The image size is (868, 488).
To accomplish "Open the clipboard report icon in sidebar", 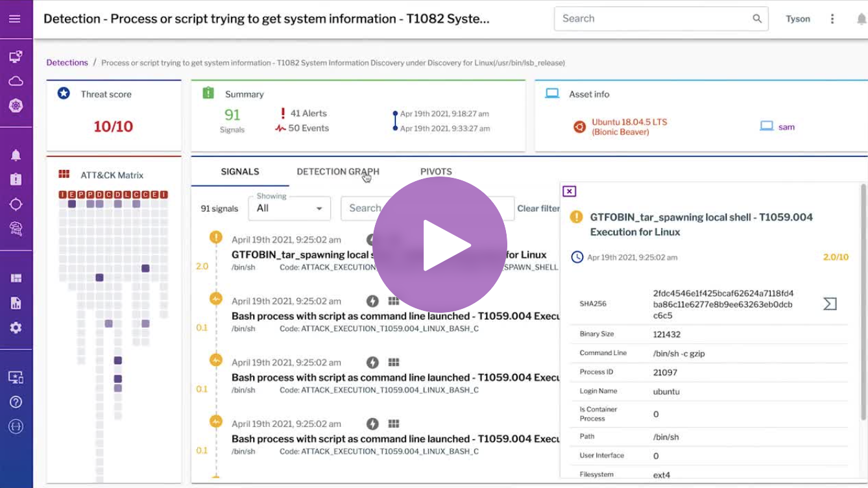I will pos(16,180).
